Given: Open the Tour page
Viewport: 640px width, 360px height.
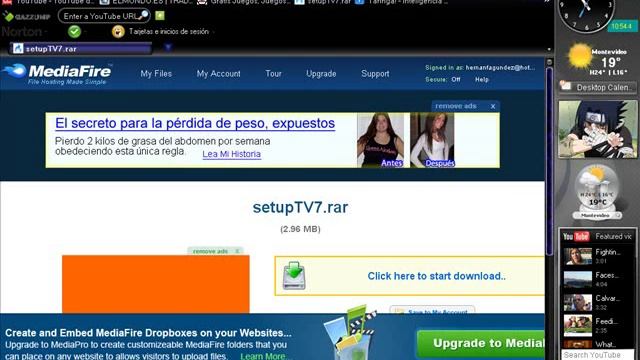Looking at the screenshot, I should (273, 74).
